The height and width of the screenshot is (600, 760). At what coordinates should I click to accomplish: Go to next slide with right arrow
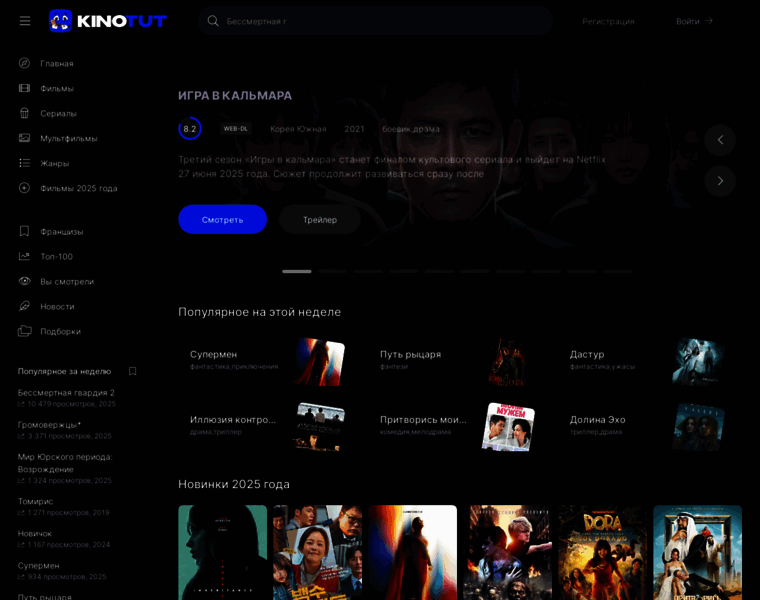[x=720, y=181]
